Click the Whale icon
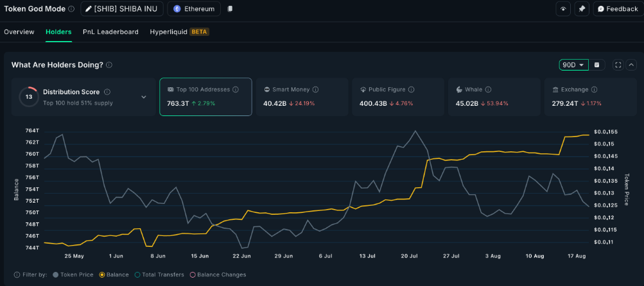Screen dimensions: 644x286 pyautogui.click(x=459, y=89)
